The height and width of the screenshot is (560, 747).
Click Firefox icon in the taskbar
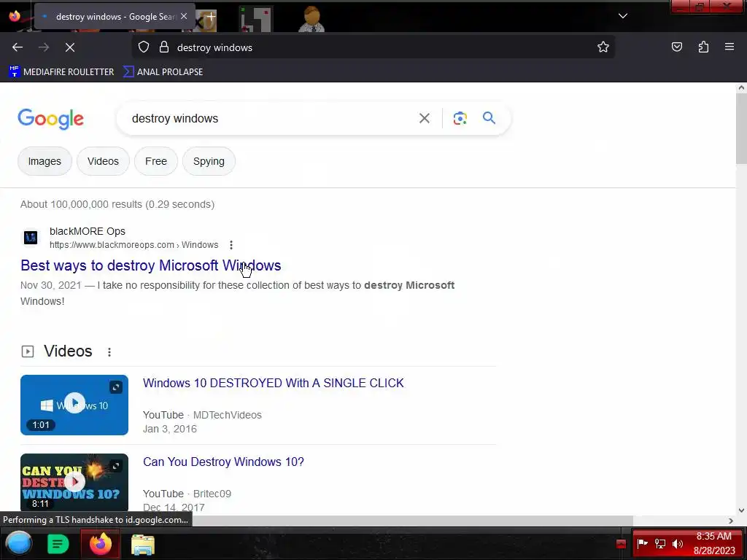pos(101,544)
